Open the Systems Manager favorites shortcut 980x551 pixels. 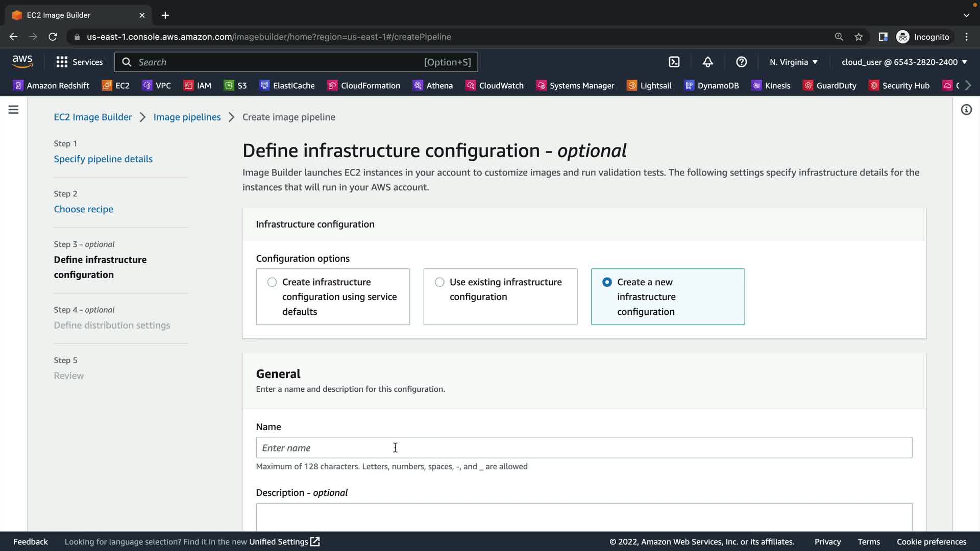575,86
